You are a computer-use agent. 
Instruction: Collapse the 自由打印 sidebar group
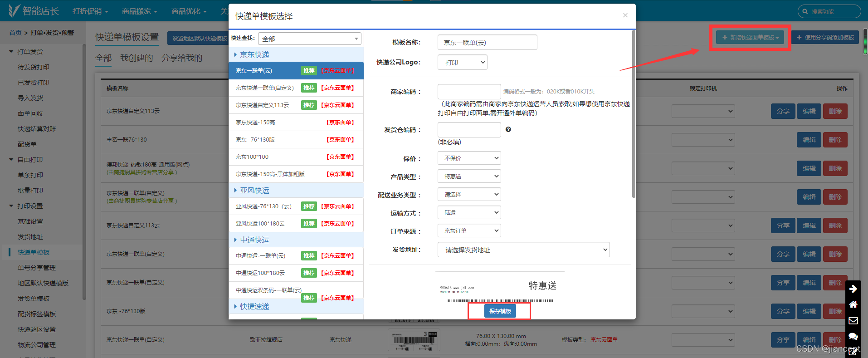point(11,160)
